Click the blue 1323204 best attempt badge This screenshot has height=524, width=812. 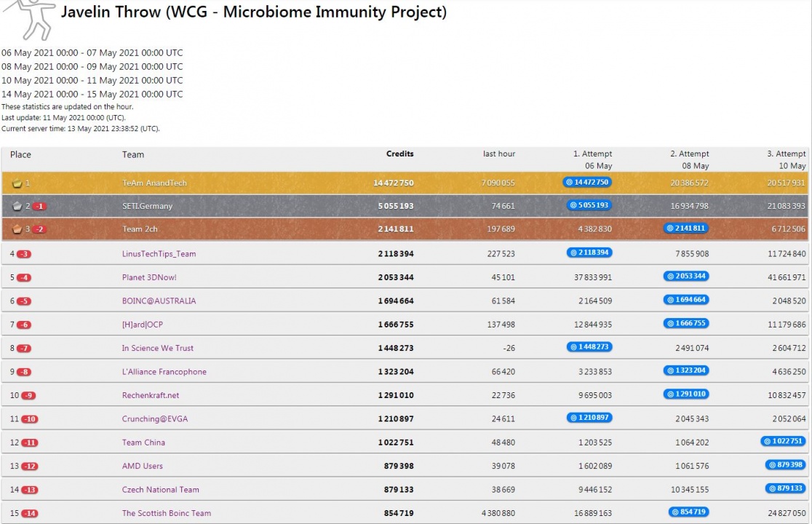pyautogui.click(x=686, y=370)
